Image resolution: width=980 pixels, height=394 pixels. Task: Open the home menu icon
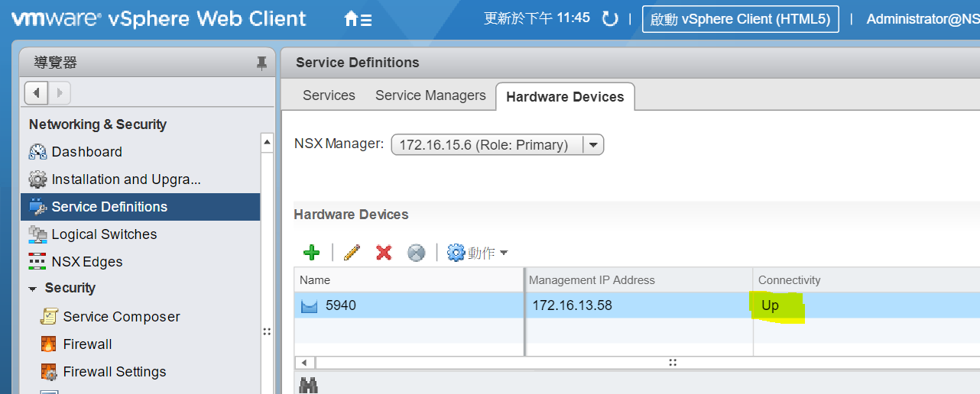click(x=358, y=19)
